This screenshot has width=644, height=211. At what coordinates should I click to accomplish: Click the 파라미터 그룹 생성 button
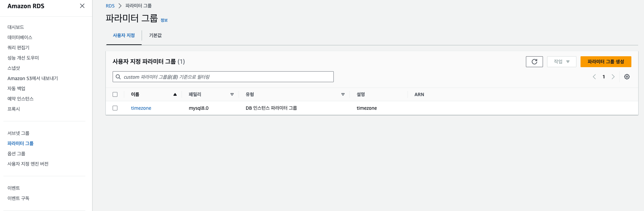tap(606, 62)
